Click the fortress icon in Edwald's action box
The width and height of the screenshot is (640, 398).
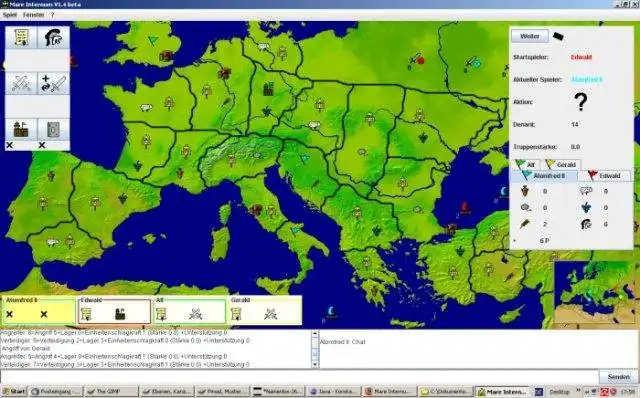point(120,314)
